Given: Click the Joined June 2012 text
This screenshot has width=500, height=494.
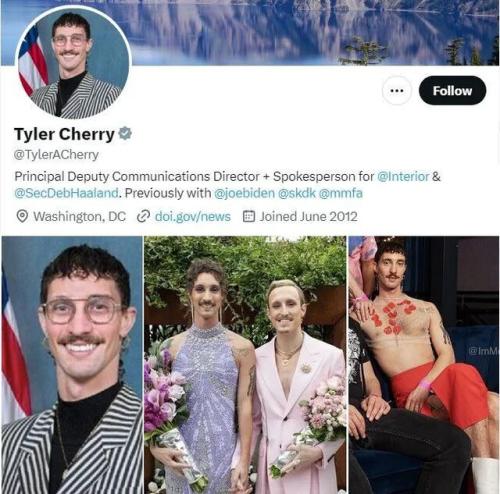Looking at the screenshot, I should [309, 217].
